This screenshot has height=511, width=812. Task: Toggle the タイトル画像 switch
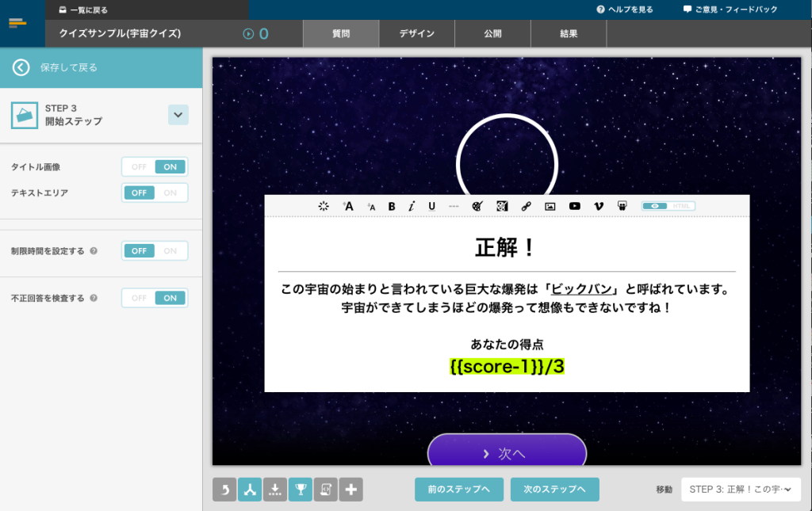tap(155, 167)
